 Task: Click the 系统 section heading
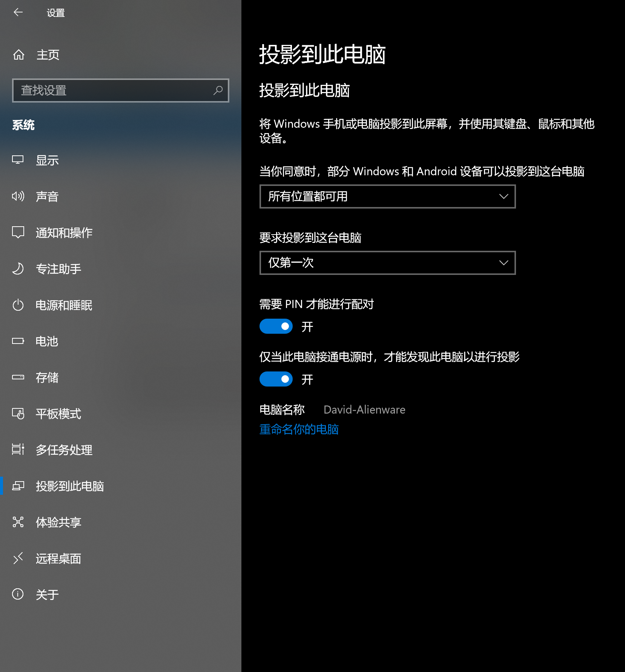[23, 125]
